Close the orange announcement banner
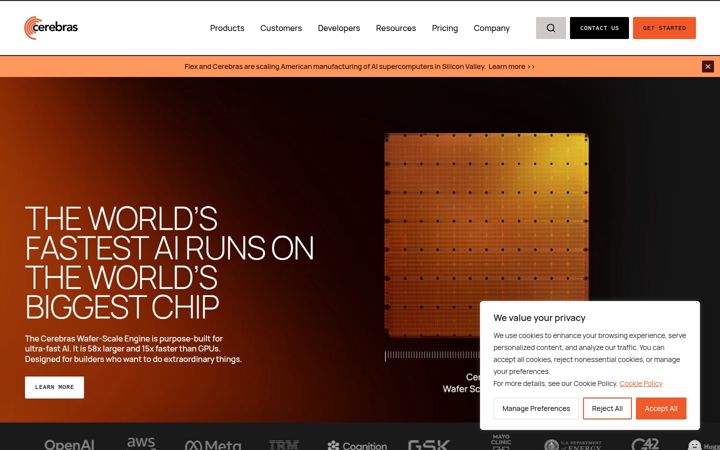Image resolution: width=720 pixels, height=450 pixels. point(708,67)
